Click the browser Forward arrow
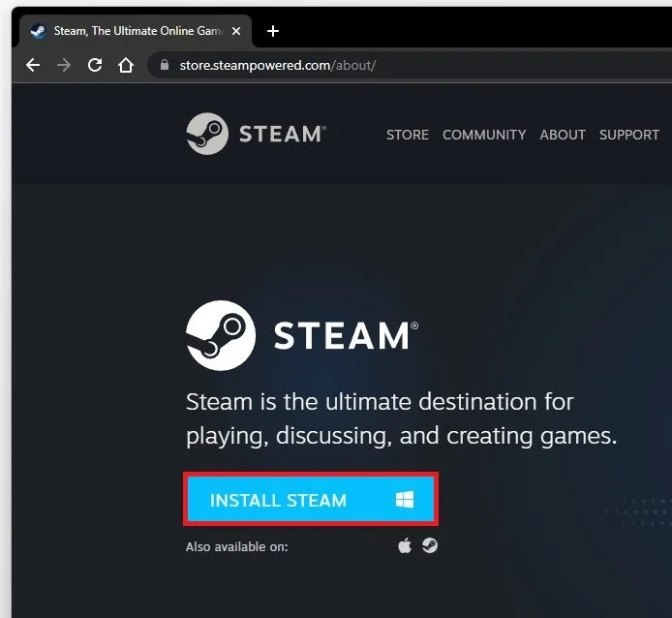This screenshot has height=618, width=672. [x=64, y=65]
